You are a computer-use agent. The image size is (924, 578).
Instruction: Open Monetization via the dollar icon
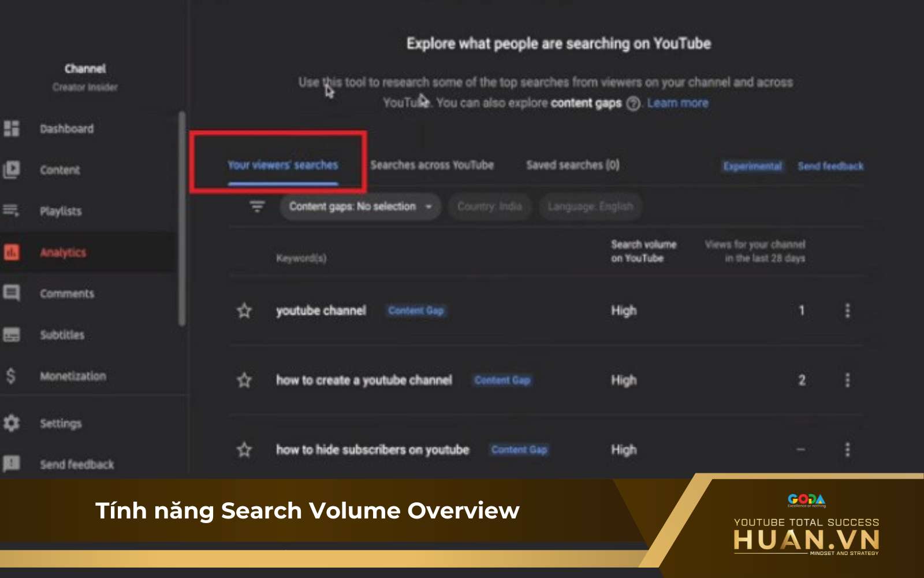click(x=13, y=376)
